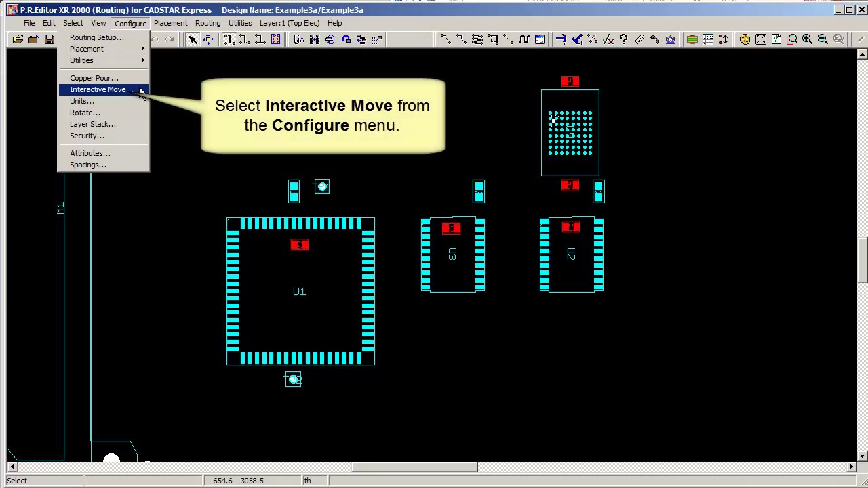The width and height of the screenshot is (868, 488).
Task: Click the 'Select' status bar text
Action: click(17, 481)
